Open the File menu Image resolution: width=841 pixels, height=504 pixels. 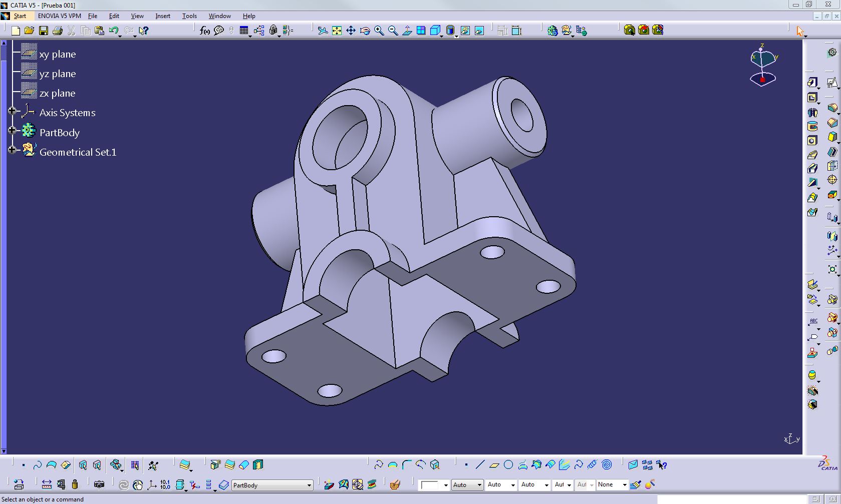[93, 16]
